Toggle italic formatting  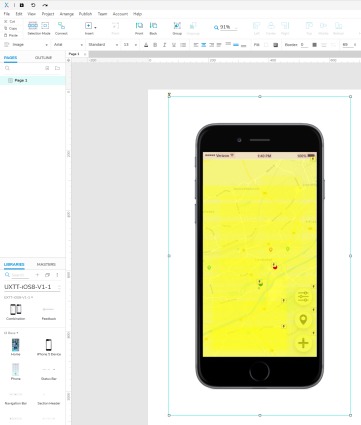[x=164, y=45]
